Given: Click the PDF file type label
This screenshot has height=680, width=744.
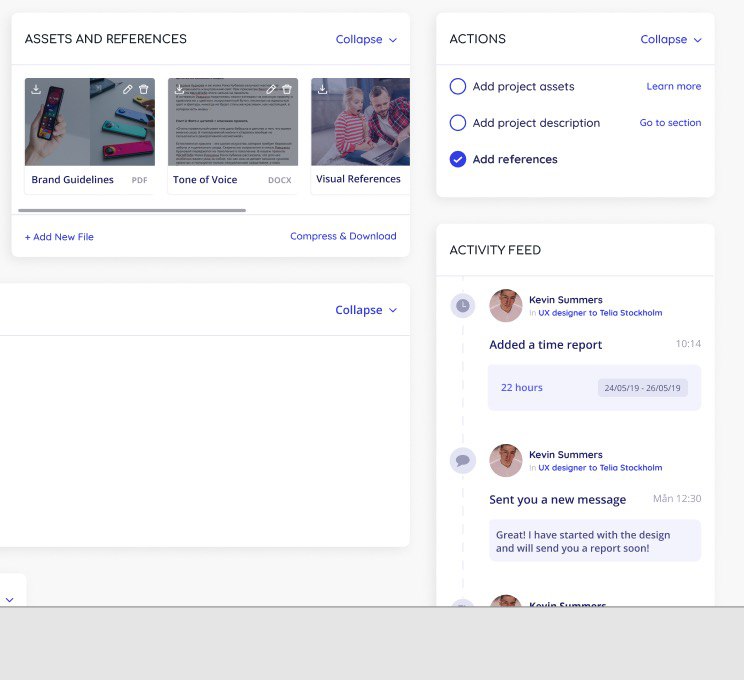Looking at the screenshot, I should click(140, 180).
